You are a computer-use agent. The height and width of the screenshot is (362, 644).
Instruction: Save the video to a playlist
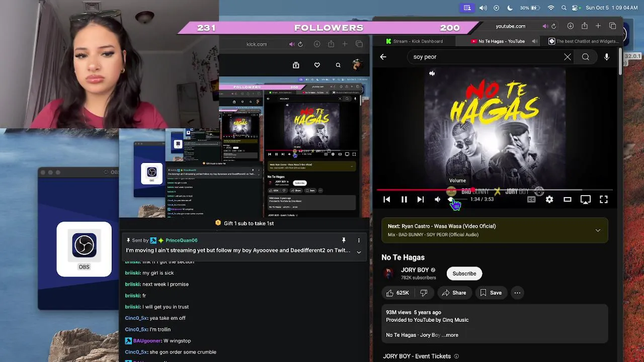point(491,293)
